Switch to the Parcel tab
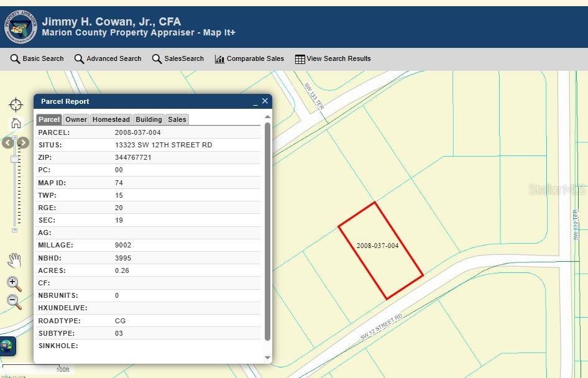 click(48, 119)
